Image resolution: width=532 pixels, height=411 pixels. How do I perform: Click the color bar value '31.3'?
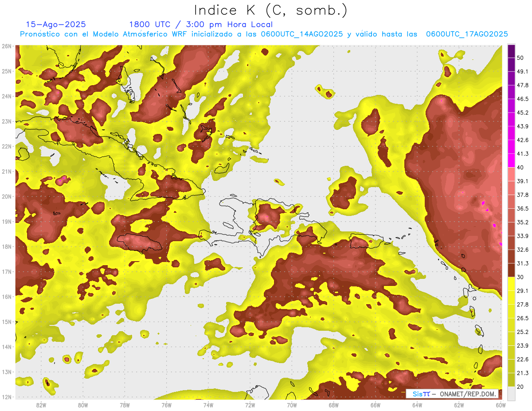[x=523, y=263]
